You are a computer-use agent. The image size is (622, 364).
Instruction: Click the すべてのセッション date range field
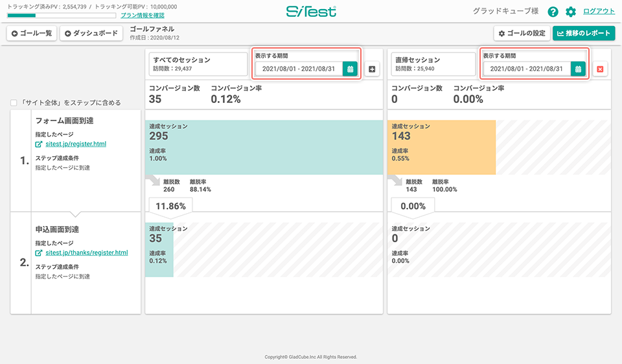point(299,69)
